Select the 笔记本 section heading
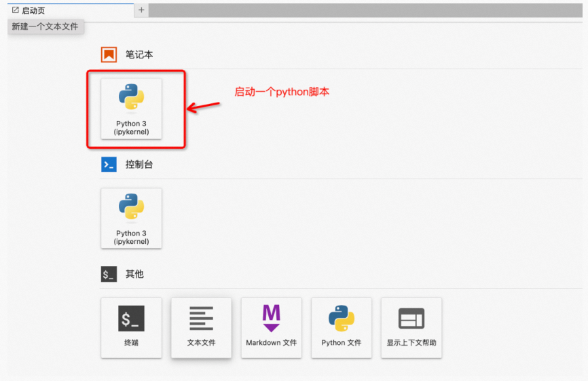Image resolution: width=588 pixels, height=381 pixels. (x=139, y=55)
